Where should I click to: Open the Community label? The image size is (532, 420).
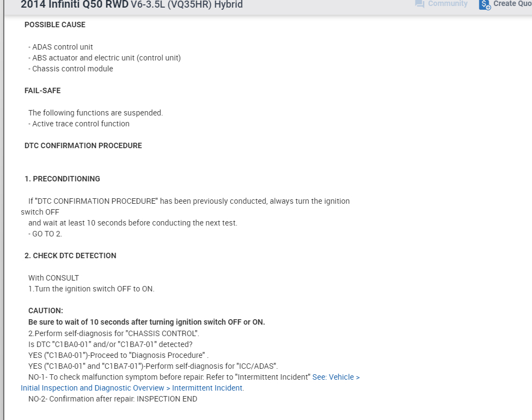click(x=448, y=4)
